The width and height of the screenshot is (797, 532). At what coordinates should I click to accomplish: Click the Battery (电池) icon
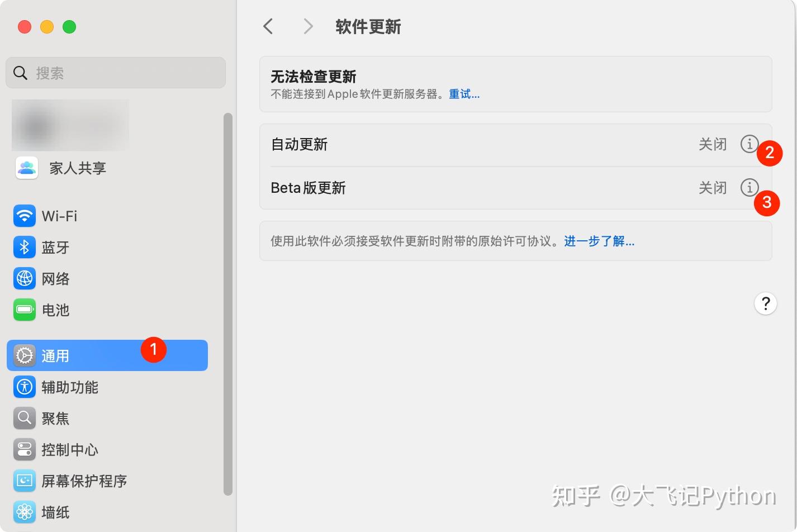point(25,310)
